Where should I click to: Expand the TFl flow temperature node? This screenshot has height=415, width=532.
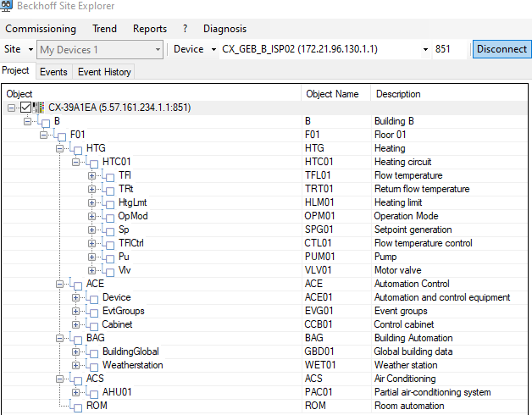pyautogui.click(x=91, y=176)
